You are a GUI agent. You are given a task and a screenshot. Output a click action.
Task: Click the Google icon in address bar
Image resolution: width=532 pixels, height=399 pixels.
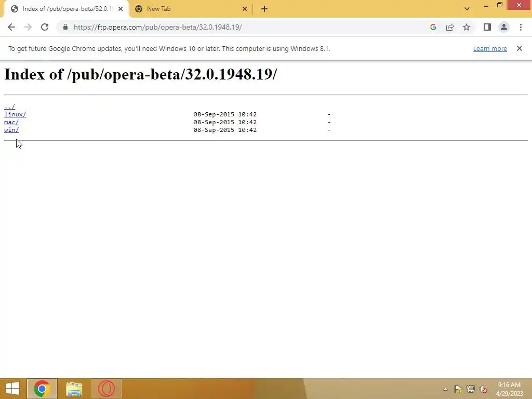click(433, 27)
